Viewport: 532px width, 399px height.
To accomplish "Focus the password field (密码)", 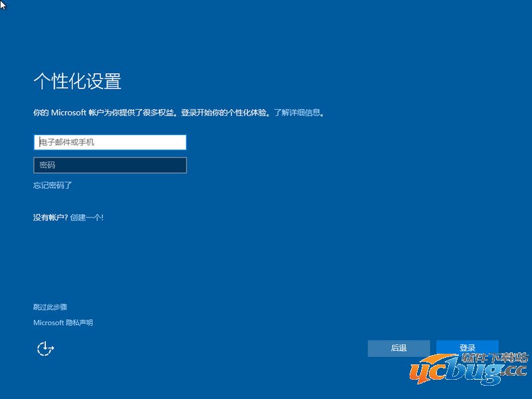I will coord(110,165).
